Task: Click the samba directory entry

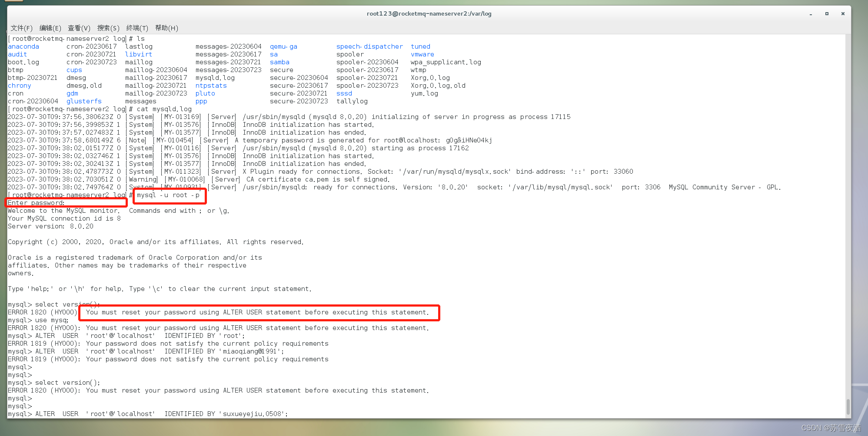Action: [279, 62]
